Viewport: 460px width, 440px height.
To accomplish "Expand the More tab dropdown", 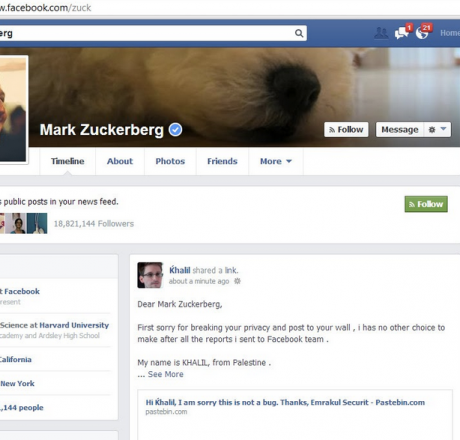I will pyautogui.click(x=276, y=161).
